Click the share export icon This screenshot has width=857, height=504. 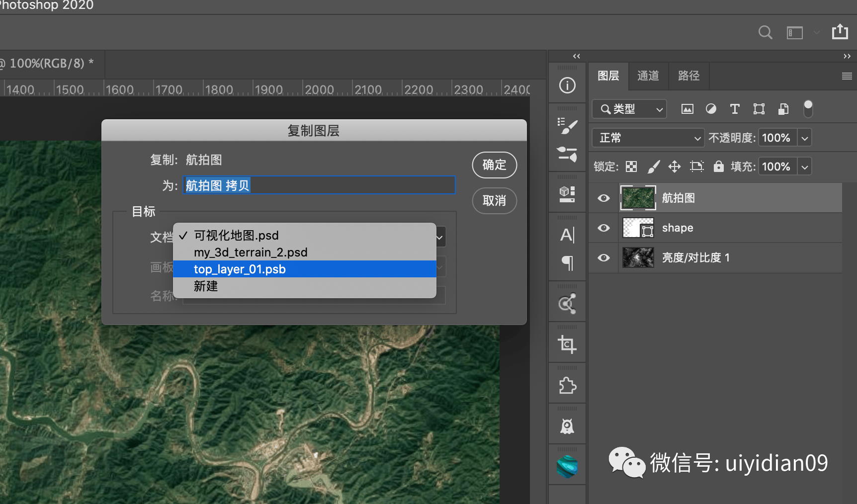[x=840, y=32]
